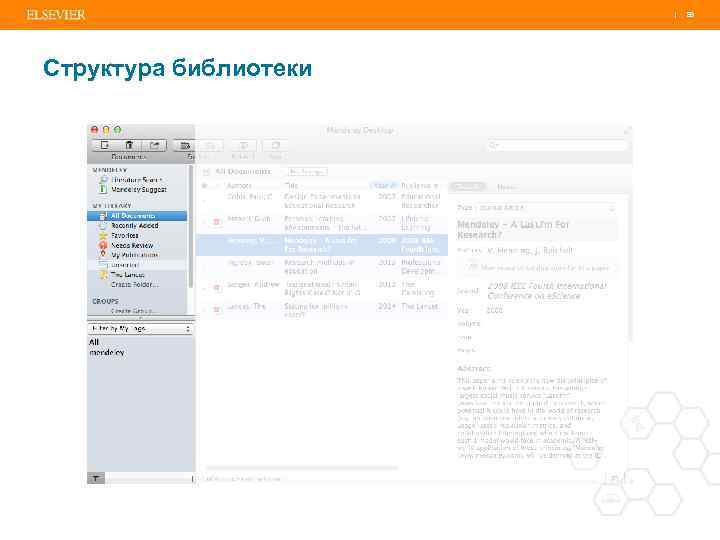The image size is (720, 540).
Task: Select The Lancet document row dated 2014
Action: 322,310
